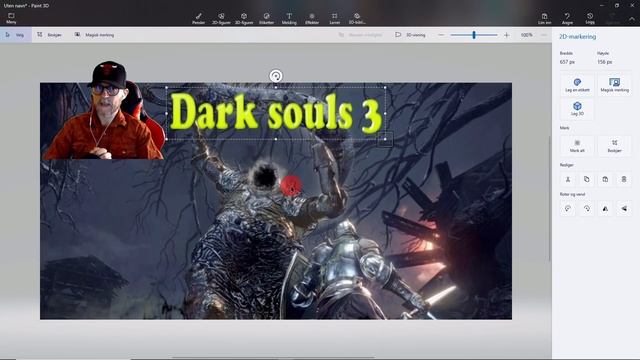Screen dimensions: 640x360
Task: Click the 2D-markering panel title
Action: pos(577,37)
